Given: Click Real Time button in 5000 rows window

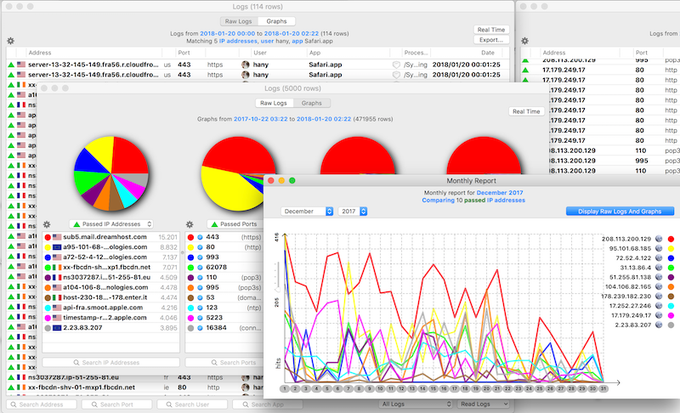Looking at the screenshot, I should click(x=526, y=111).
